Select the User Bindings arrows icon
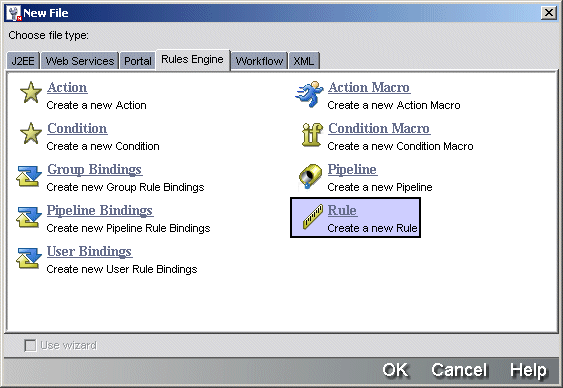 pos(28,258)
